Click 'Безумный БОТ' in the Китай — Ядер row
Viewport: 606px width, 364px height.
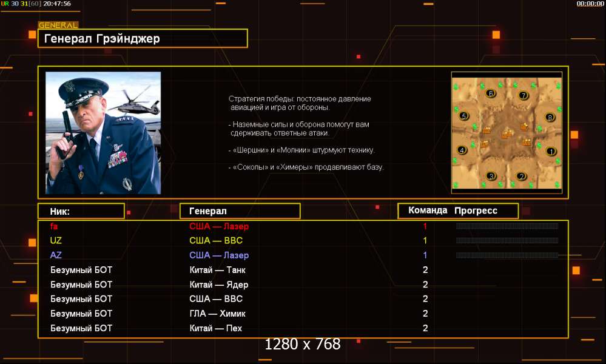[81, 285]
